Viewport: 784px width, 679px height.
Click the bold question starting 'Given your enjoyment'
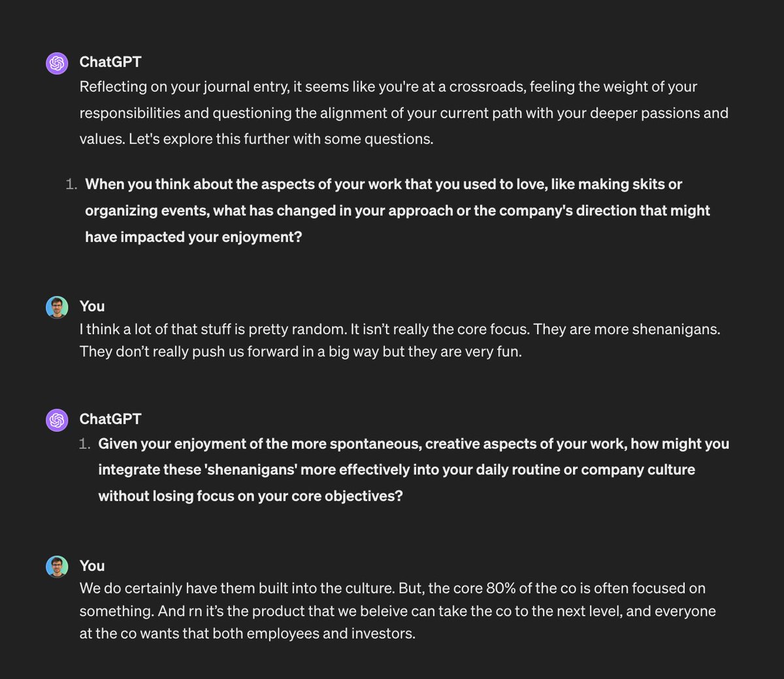tap(414, 469)
